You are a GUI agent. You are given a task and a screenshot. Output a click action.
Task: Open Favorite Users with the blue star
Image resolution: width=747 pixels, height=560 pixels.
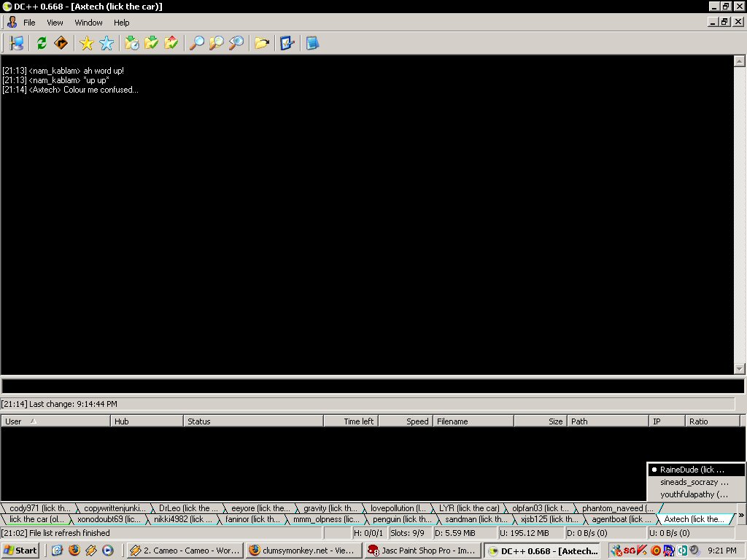(107, 43)
